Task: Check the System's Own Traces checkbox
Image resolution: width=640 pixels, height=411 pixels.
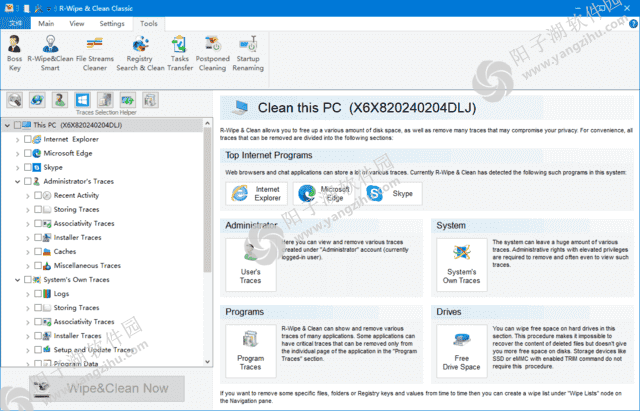Action: pyautogui.click(x=28, y=280)
